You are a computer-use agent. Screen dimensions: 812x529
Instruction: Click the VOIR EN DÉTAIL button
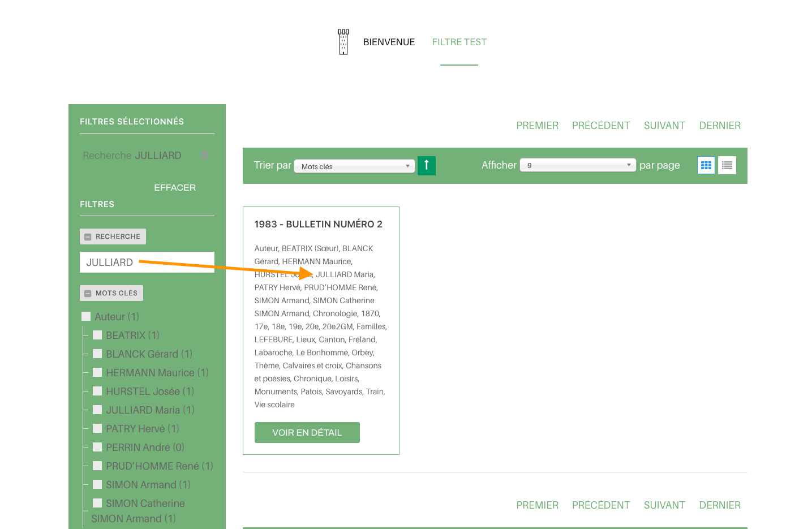click(x=307, y=432)
